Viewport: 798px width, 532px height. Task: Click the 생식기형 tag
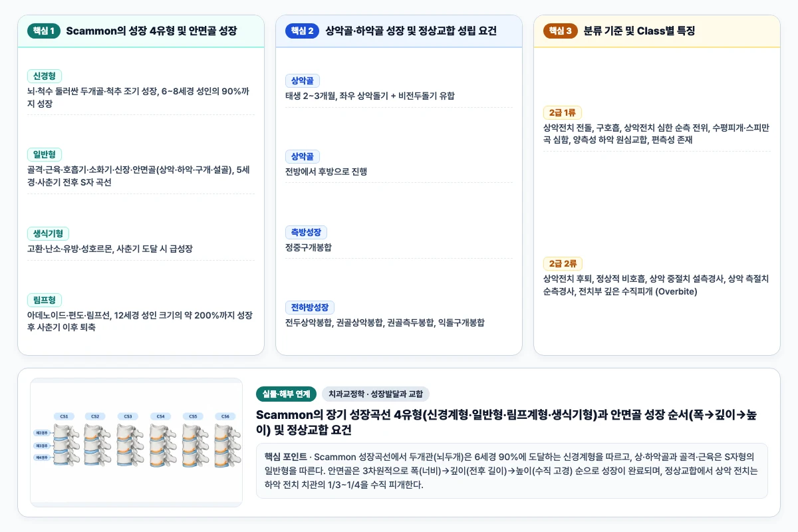48,233
